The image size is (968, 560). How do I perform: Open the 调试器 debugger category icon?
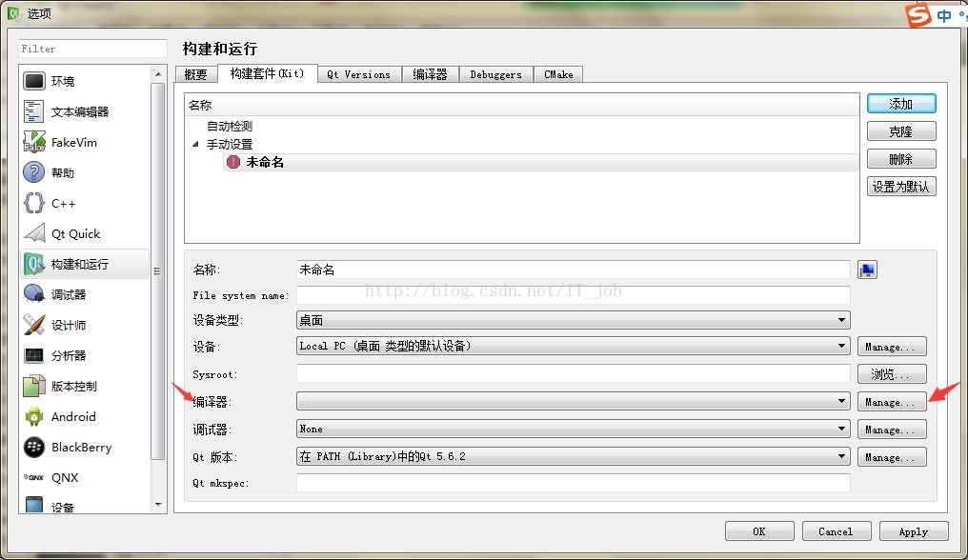pyautogui.click(x=34, y=294)
